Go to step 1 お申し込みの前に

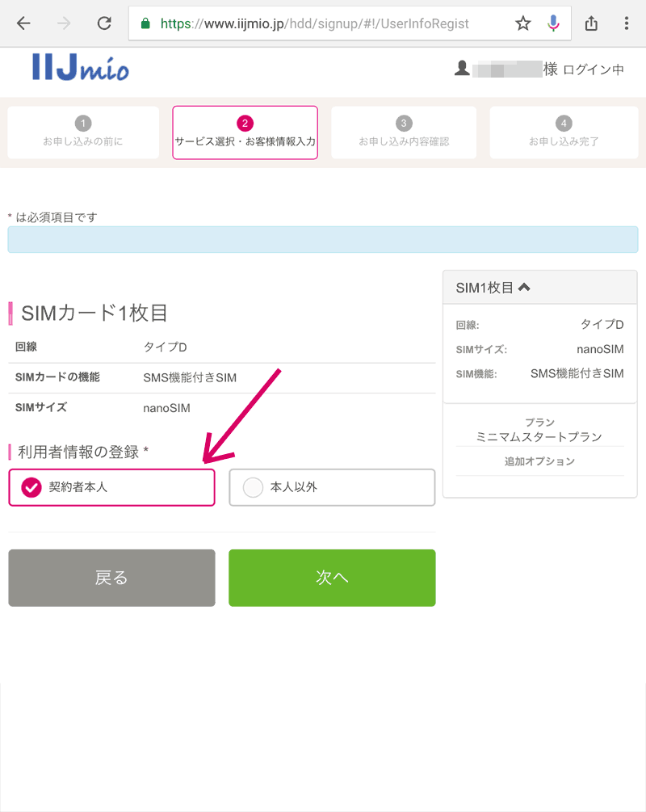[x=83, y=133]
